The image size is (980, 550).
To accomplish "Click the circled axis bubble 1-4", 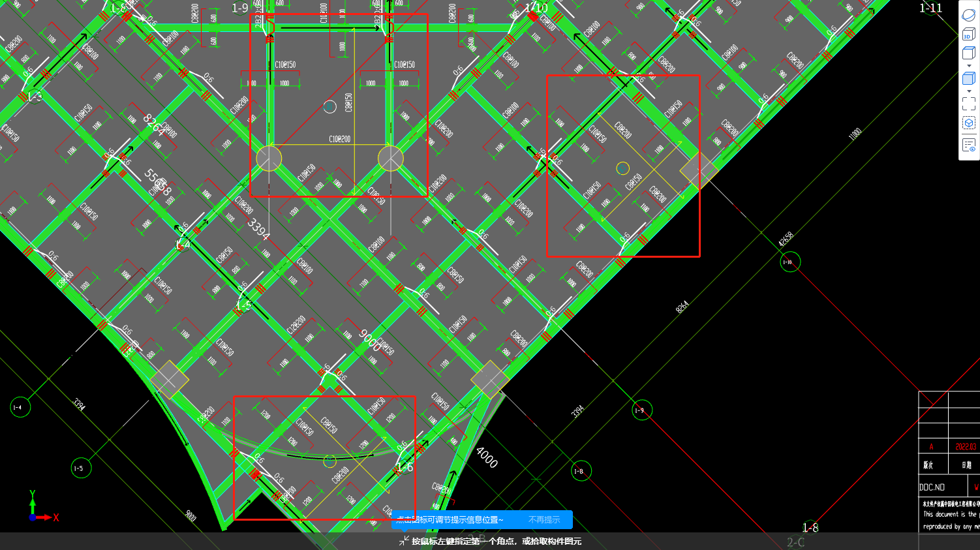I will click(x=20, y=407).
